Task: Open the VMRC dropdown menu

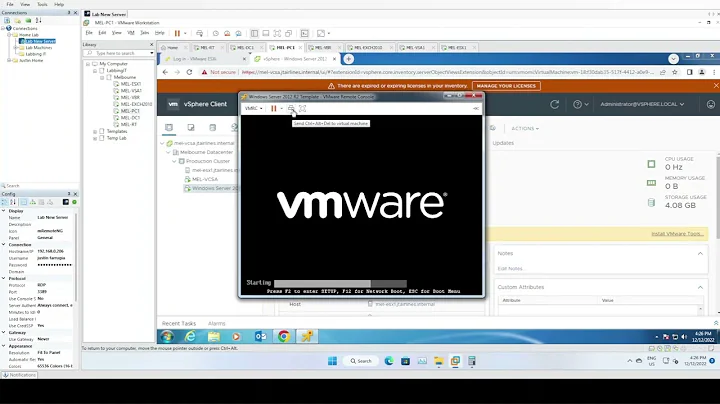Action: point(253,109)
